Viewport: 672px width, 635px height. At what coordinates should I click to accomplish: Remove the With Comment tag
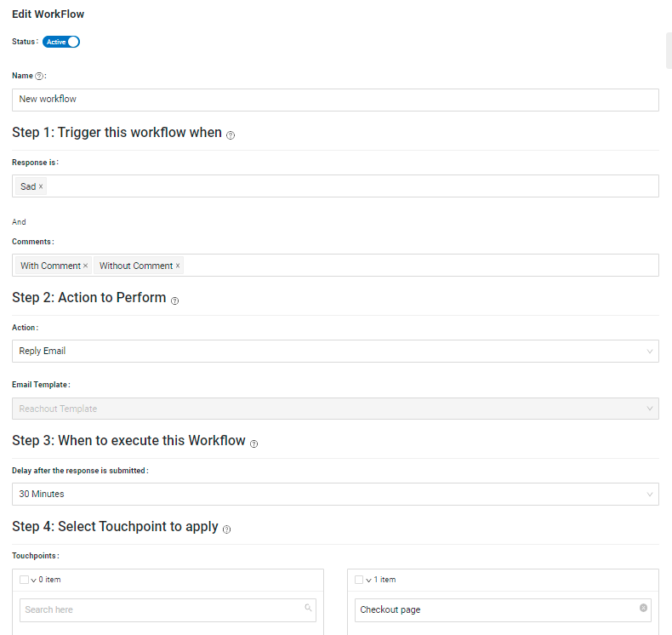click(x=85, y=266)
